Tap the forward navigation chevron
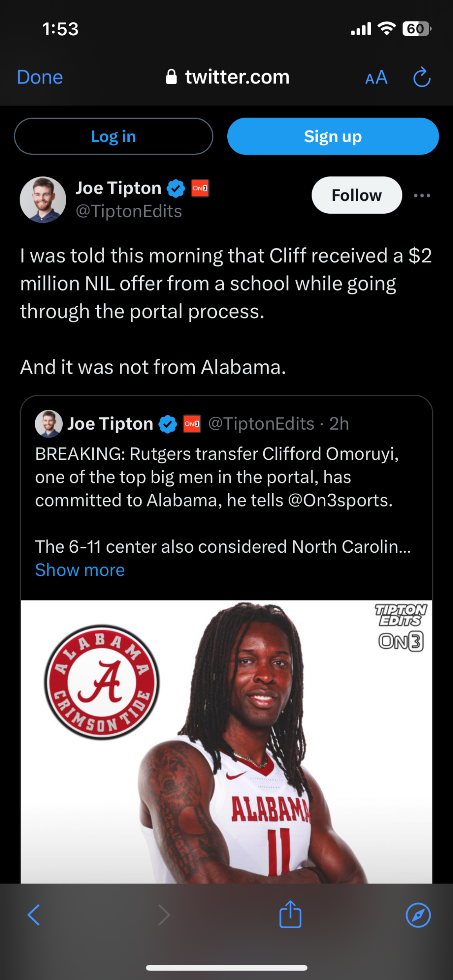453x980 pixels. tap(164, 915)
